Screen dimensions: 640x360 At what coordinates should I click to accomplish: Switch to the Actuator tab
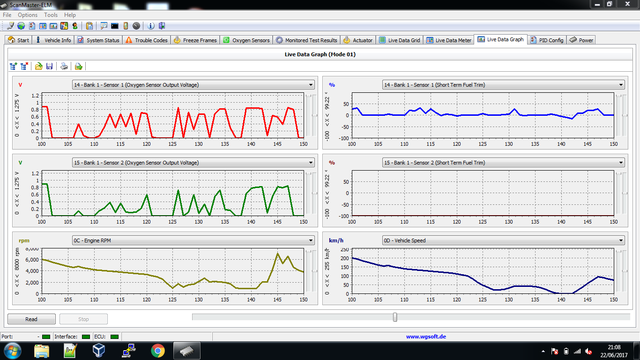pyautogui.click(x=358, y=40)
